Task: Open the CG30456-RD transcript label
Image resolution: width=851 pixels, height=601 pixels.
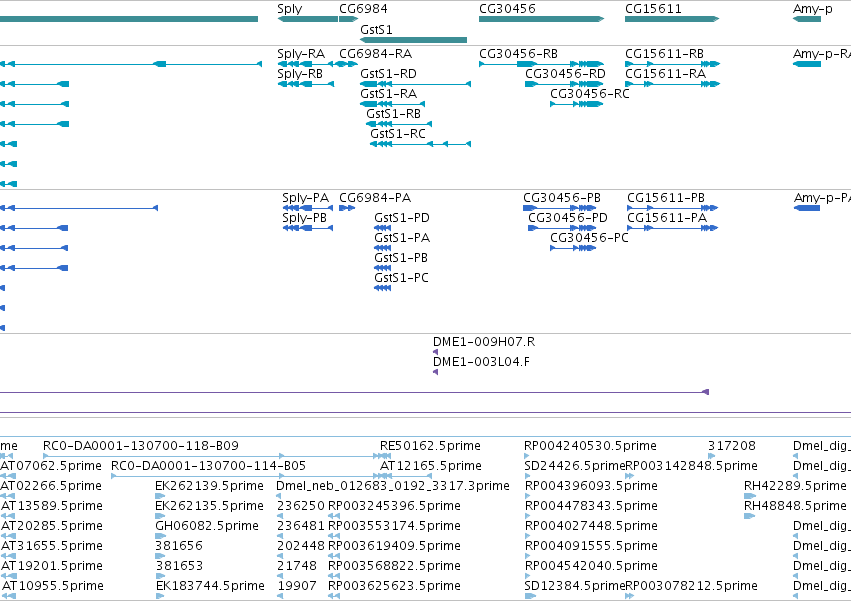Action: click(565, 73)
